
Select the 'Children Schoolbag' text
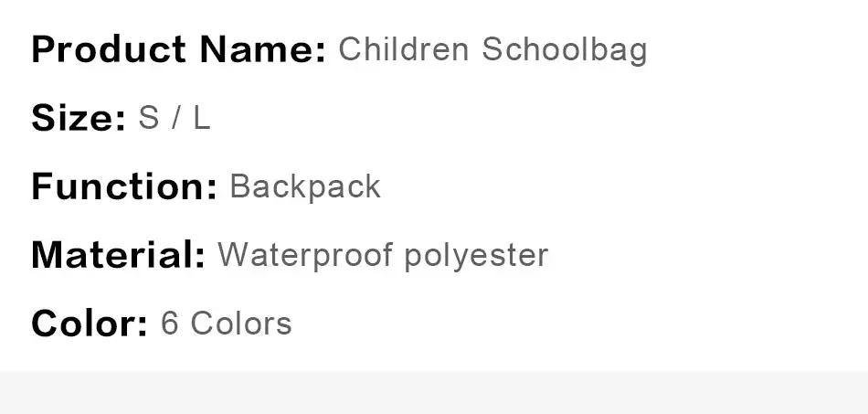492,50
